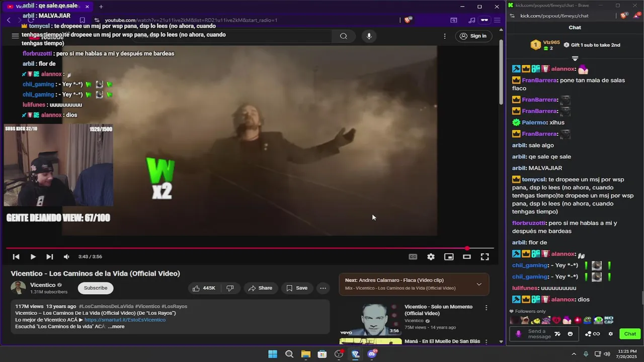Open the video player settings gear
This screenshot has height=362, width=644.
[431, 257]
